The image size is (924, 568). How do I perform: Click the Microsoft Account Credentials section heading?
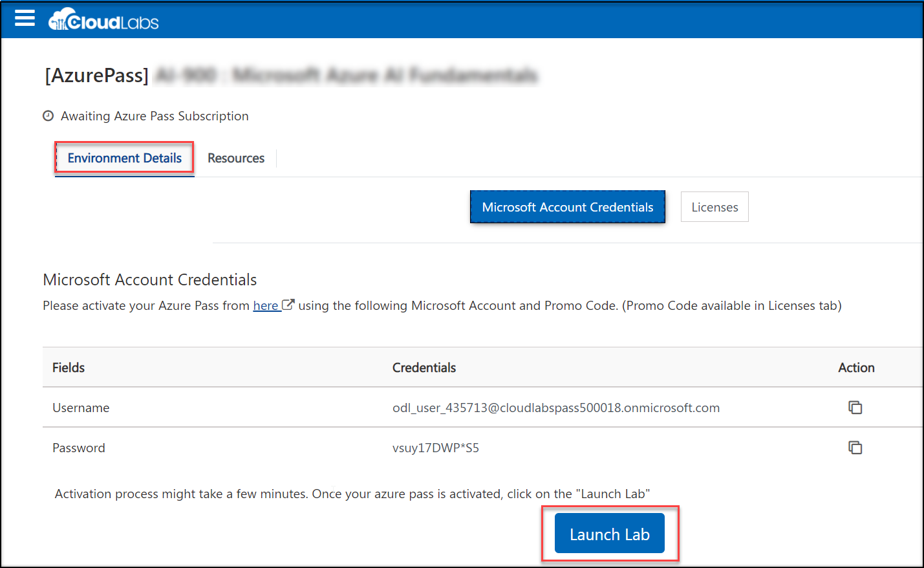[x=150, y=279]
